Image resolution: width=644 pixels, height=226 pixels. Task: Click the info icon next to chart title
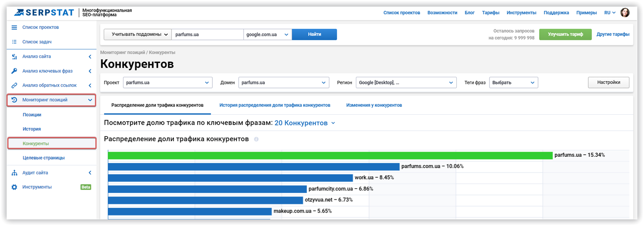(x=256, y=139)
